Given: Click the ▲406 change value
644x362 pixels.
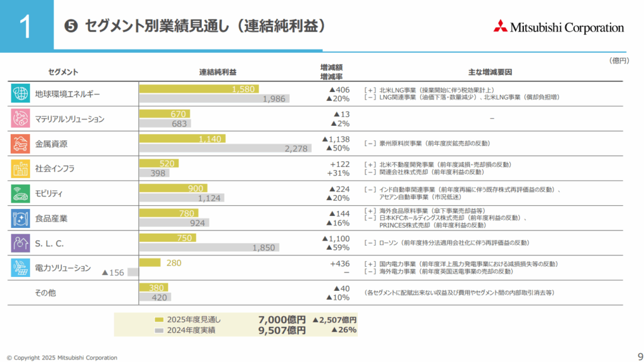Looking at the screenshot, I should point(339,89).
